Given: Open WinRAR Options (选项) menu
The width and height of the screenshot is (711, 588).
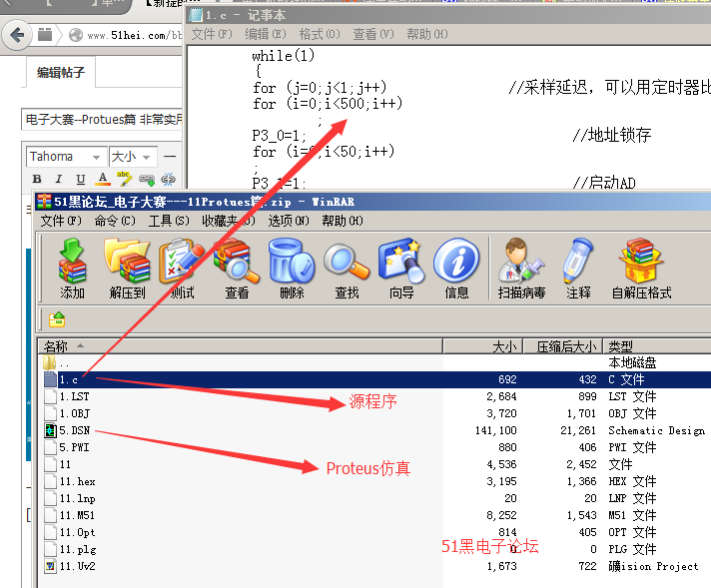Looking at the screenshot, I should [x=289, y=221].
